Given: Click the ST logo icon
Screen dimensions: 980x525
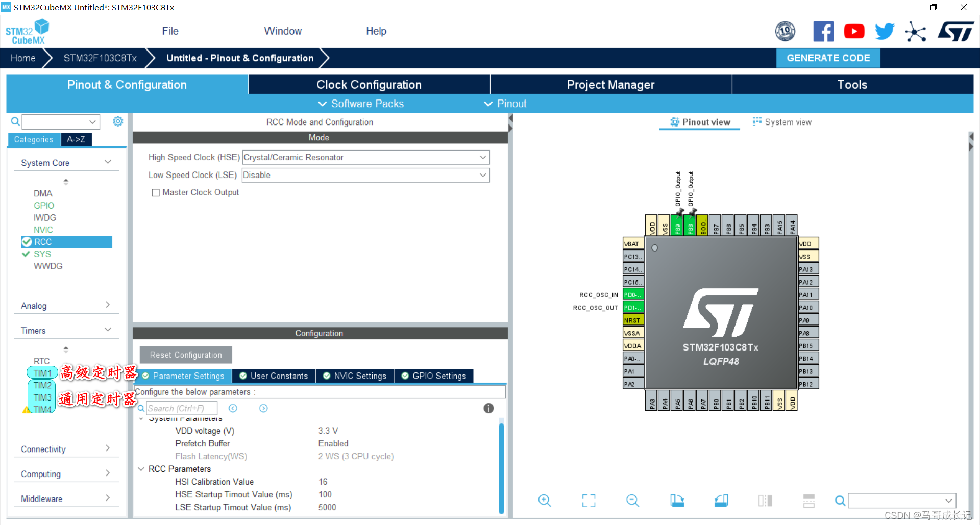Looking at the screenshot, I should tap(956, 32).
